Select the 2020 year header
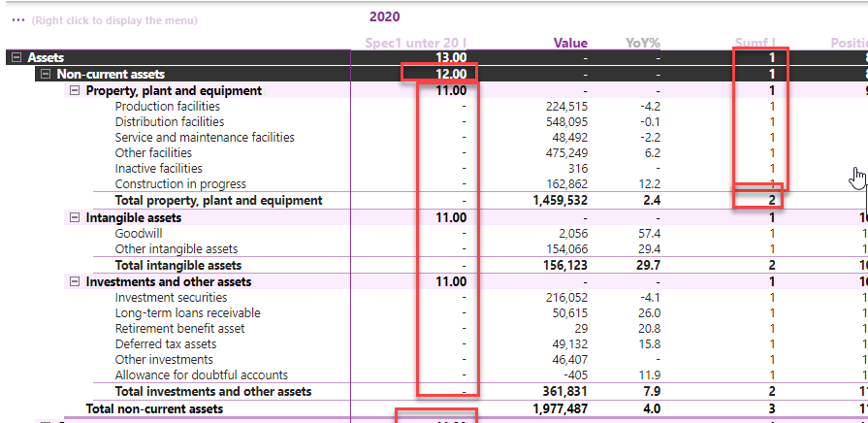868x423 pixels. [x=385, y=16]
